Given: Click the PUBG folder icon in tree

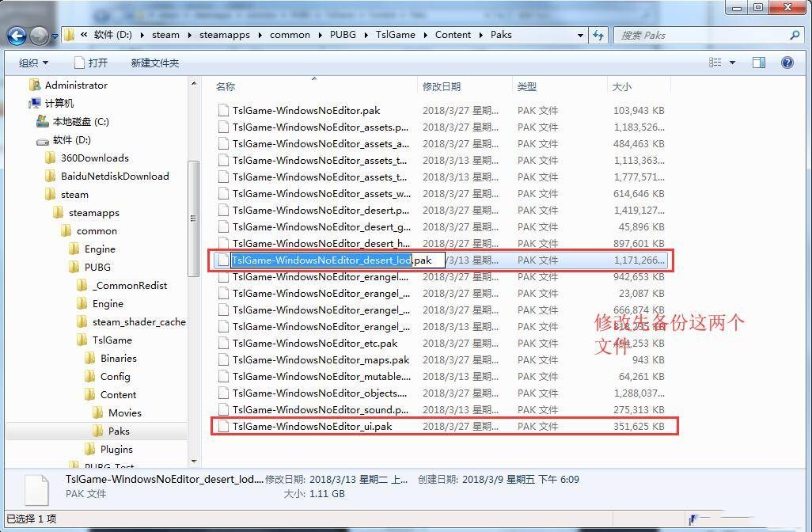Looking at the screenshot, I should tap(74, 267).
